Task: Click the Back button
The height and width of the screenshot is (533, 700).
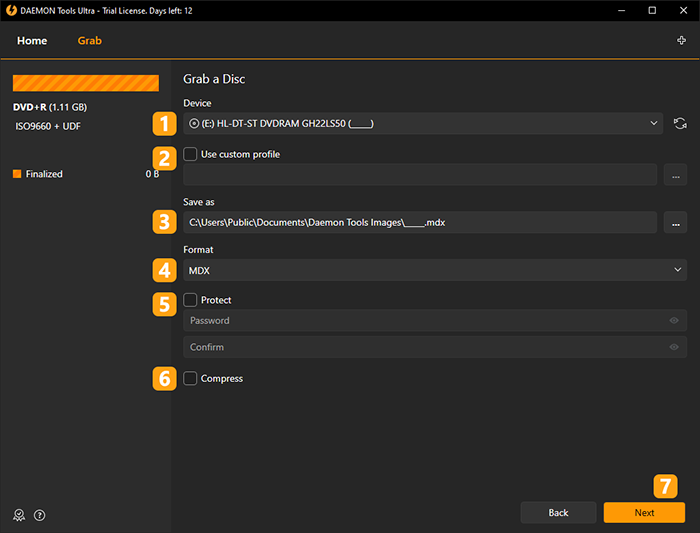Action: click(558, 512)
